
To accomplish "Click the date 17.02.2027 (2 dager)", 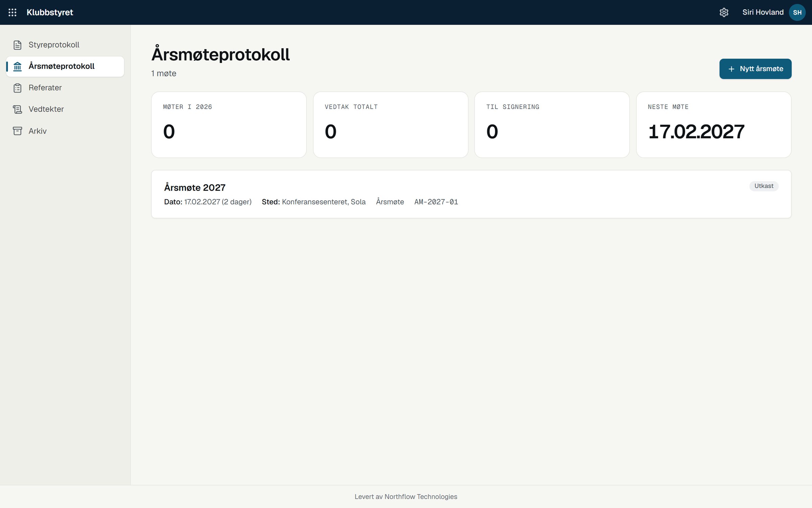I will click(218, 202).
